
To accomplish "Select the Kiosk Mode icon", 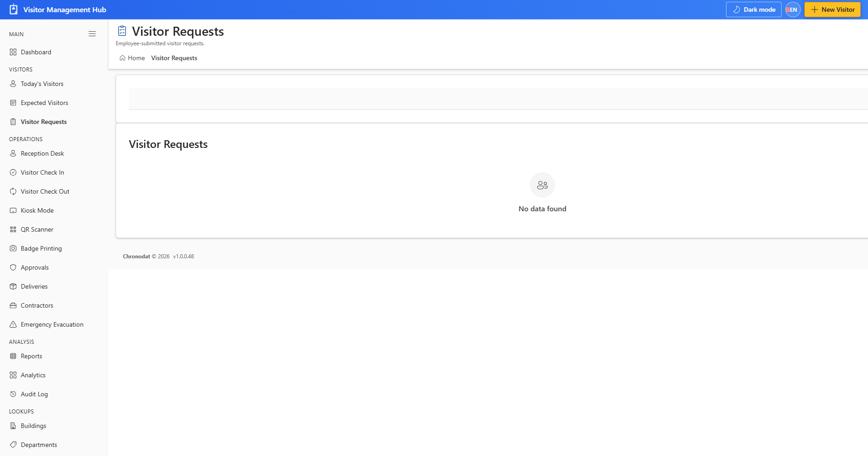I will click(13, 210).
